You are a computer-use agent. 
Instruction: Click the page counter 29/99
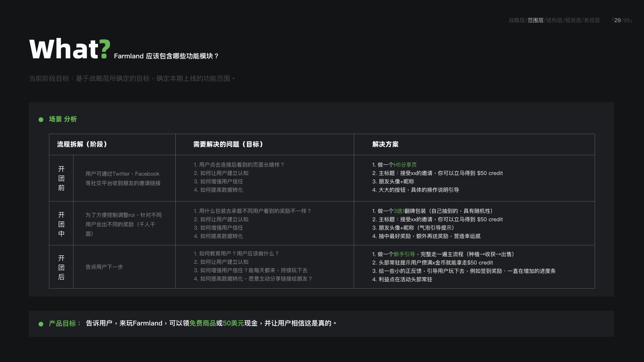tap(622, 20)
